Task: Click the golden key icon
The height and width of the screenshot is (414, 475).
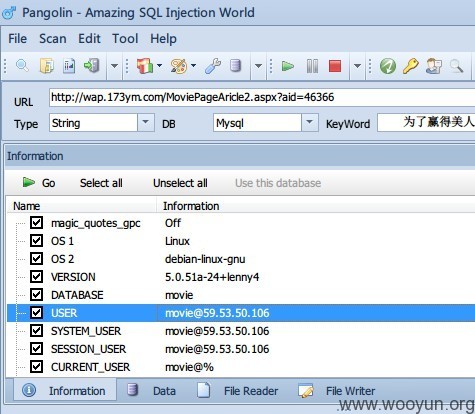Action: 411,66
